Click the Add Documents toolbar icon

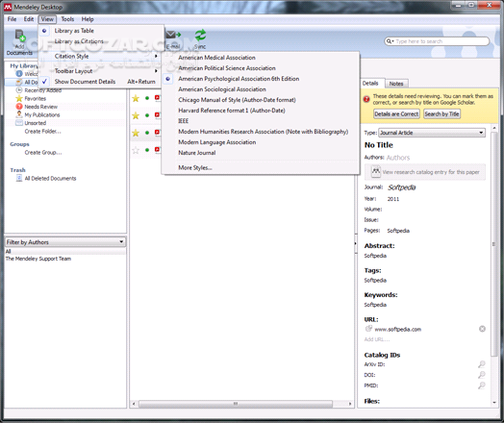click(x=20, y=36)
